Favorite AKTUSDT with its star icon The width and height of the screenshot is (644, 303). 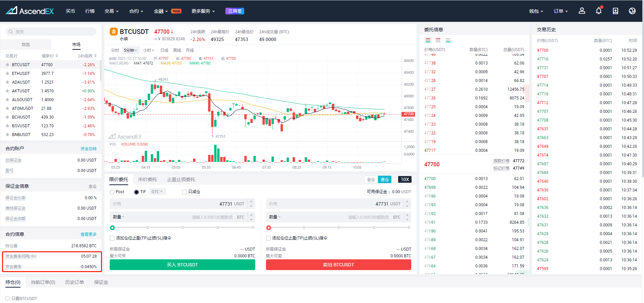coord(7,91)
